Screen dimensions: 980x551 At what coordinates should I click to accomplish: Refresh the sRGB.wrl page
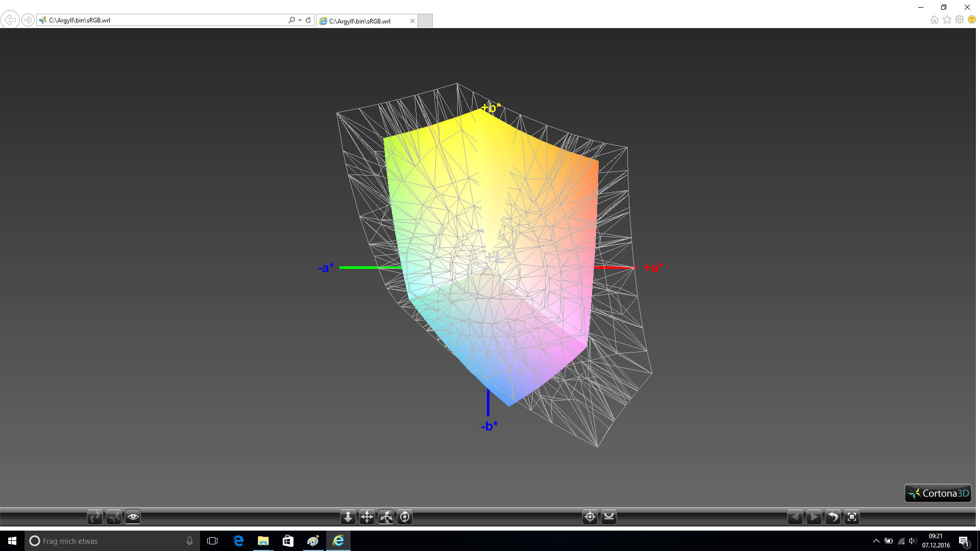click(308, 20)
